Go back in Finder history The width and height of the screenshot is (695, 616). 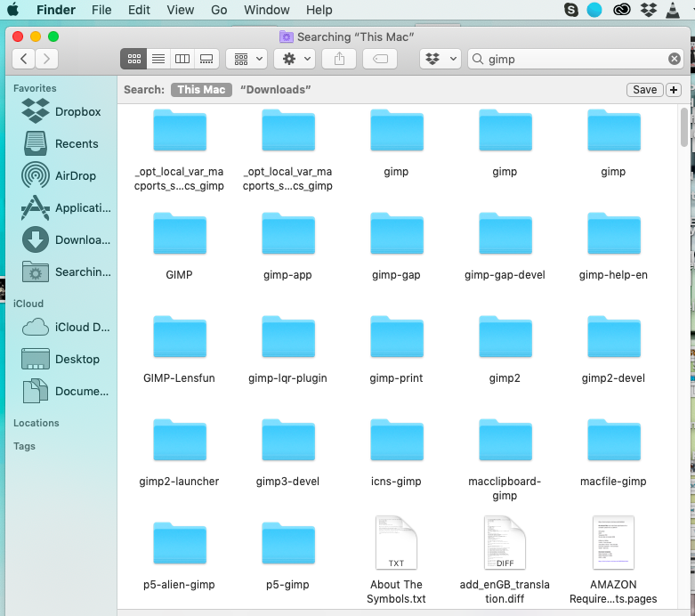(24, 59)
